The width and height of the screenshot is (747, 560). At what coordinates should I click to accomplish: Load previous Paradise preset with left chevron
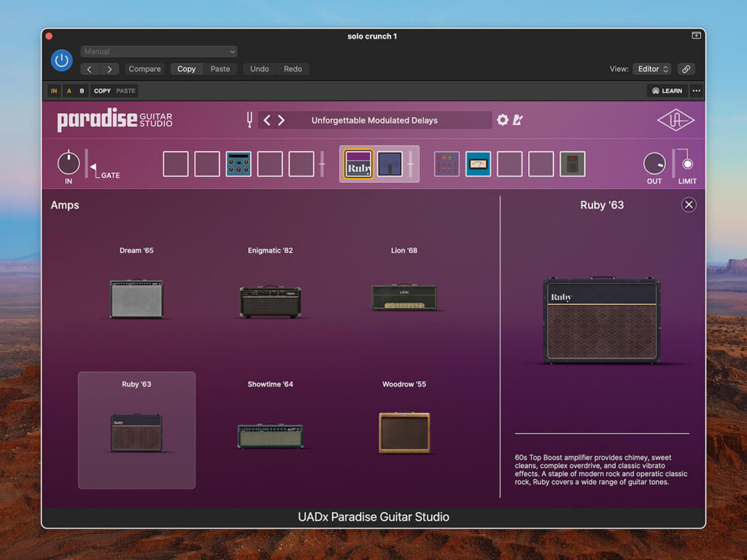[x=267, y=120]
